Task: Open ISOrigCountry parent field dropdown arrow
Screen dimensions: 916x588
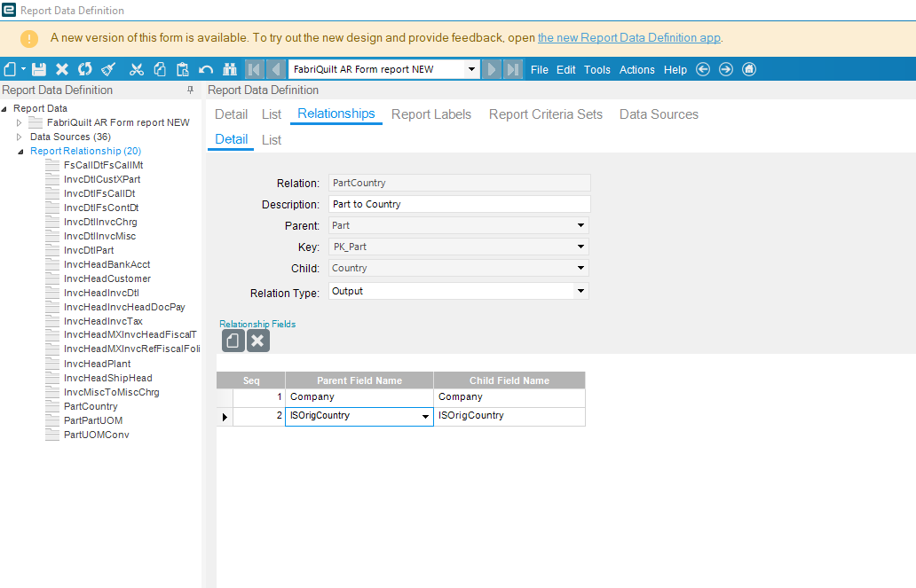Action: point(425,417)
